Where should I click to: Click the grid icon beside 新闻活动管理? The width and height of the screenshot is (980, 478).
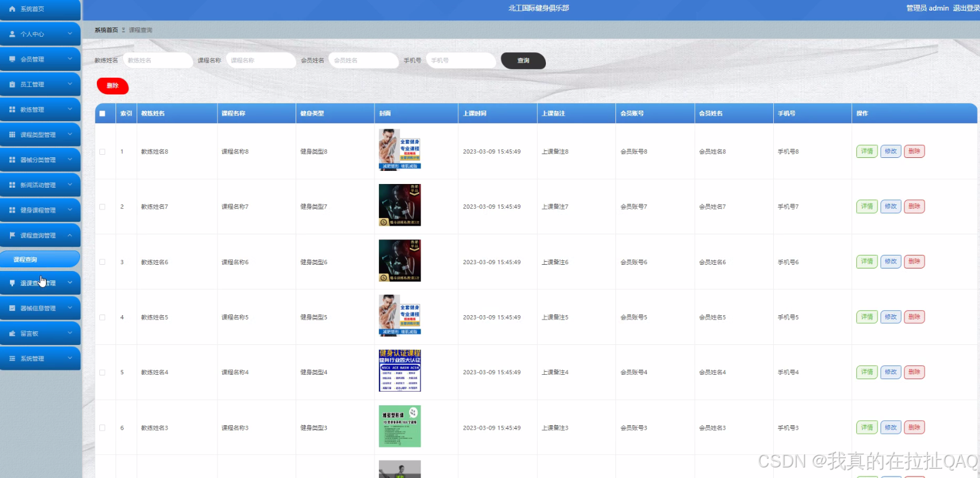tap(12, 185)
